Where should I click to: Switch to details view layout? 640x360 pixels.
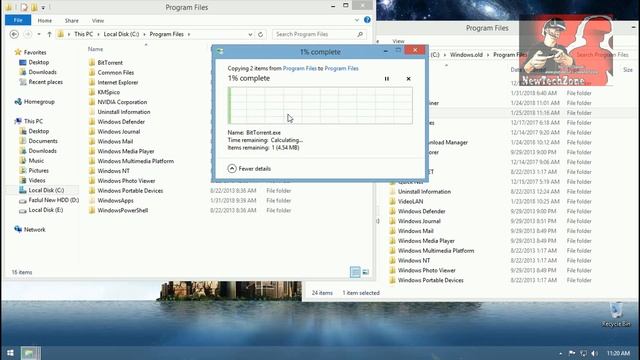[x=355, y=272]
